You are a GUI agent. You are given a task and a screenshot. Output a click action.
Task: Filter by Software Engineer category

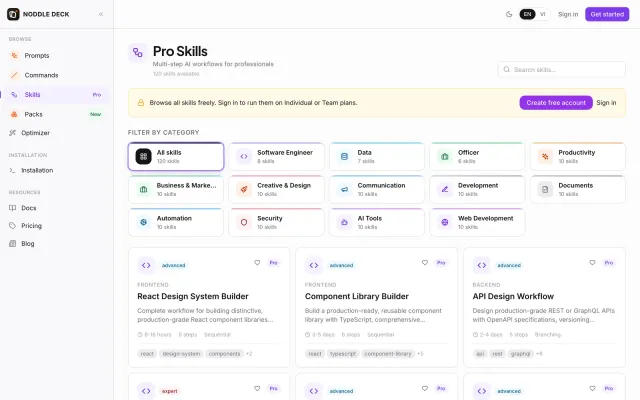(276, 156)
